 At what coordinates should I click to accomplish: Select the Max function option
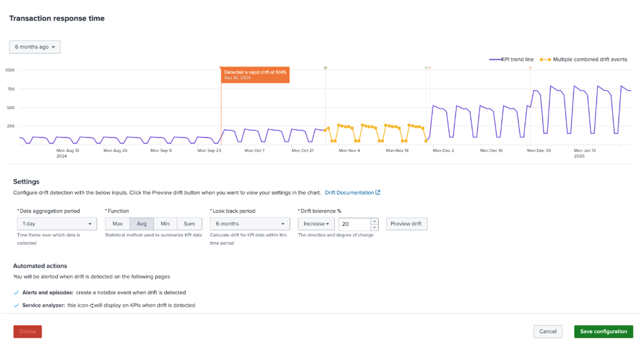tap(117, 224)
